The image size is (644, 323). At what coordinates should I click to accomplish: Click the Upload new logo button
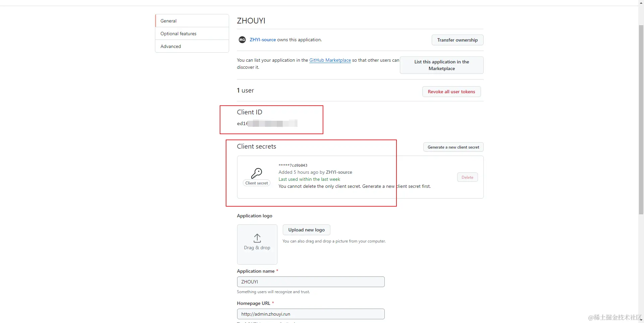click(x=306, y=230)
